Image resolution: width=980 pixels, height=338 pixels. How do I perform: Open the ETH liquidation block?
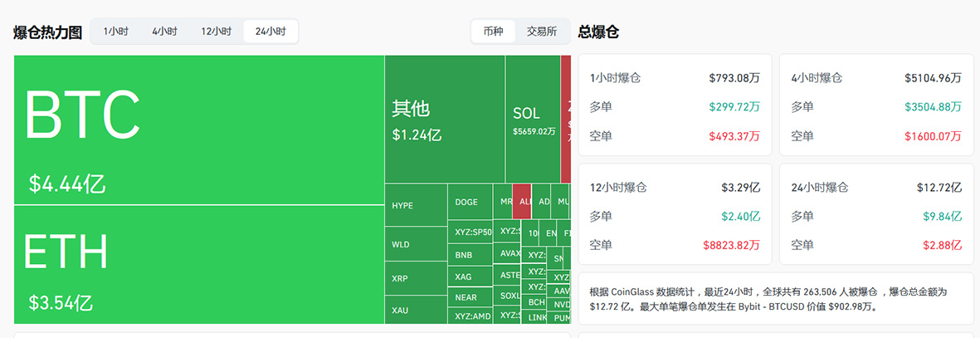tap(199, 265)
